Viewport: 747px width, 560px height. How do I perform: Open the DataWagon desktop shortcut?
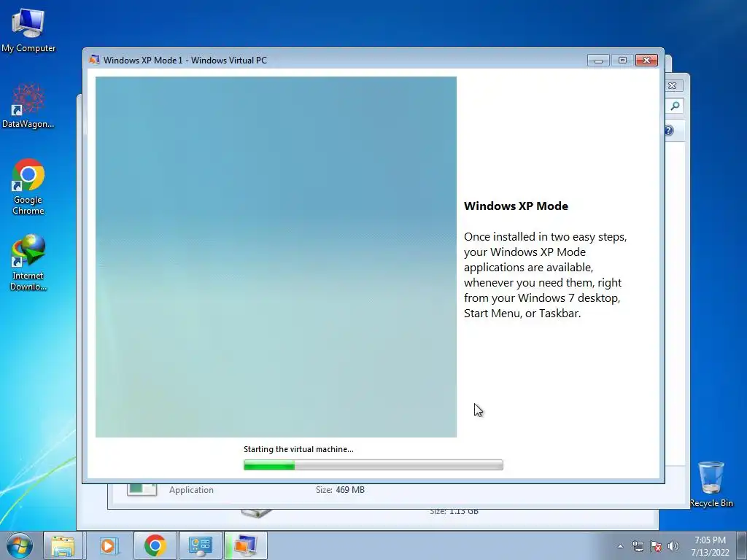(28, 106)
